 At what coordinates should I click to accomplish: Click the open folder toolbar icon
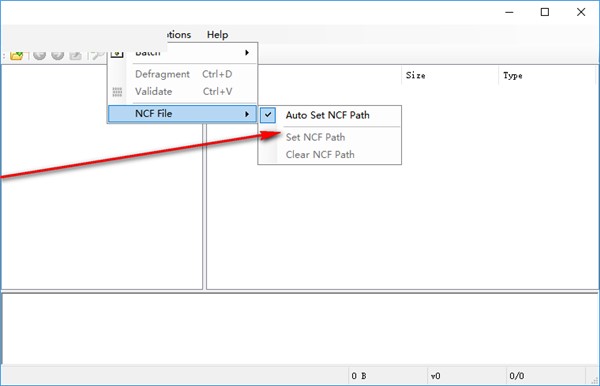[16, 55]
